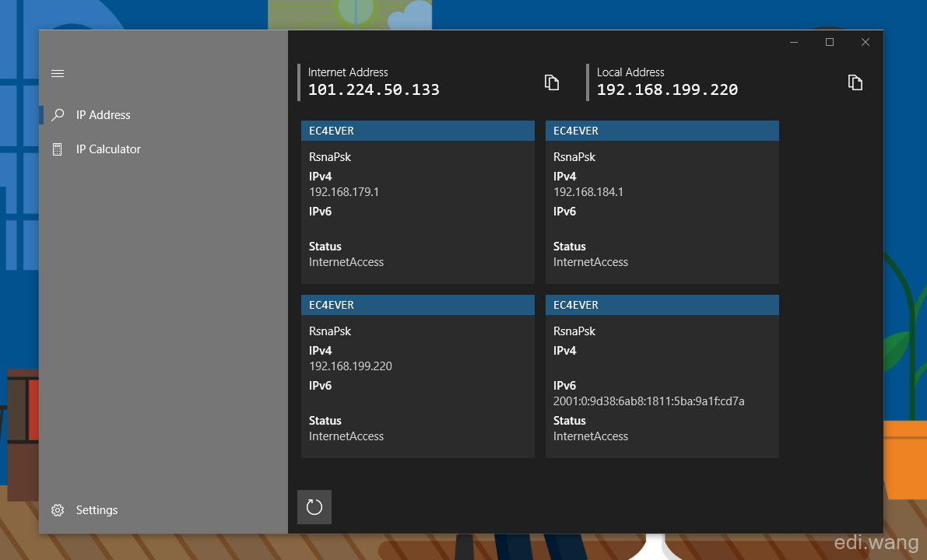Image resolution: width=927 pixels, height=560 pixels.
Task: Click the calculator icon in the sidebar
Action: (x=58, y=149)
